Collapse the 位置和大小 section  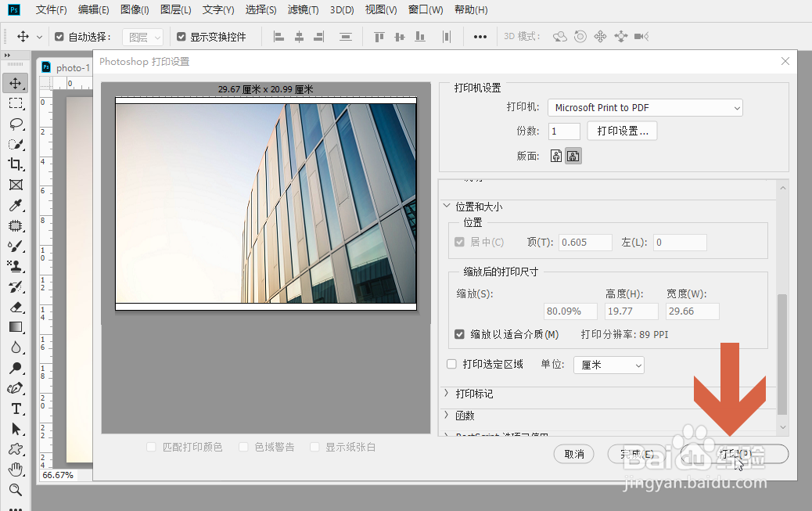(x=447, y=206)
